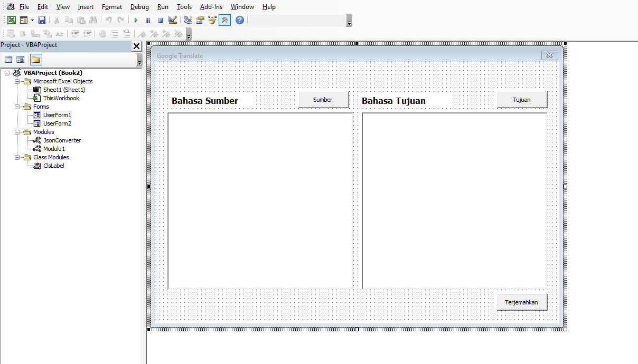Viewport: 638px width, 364px height.
Task: Open the Debug menu
Action: 139,7
